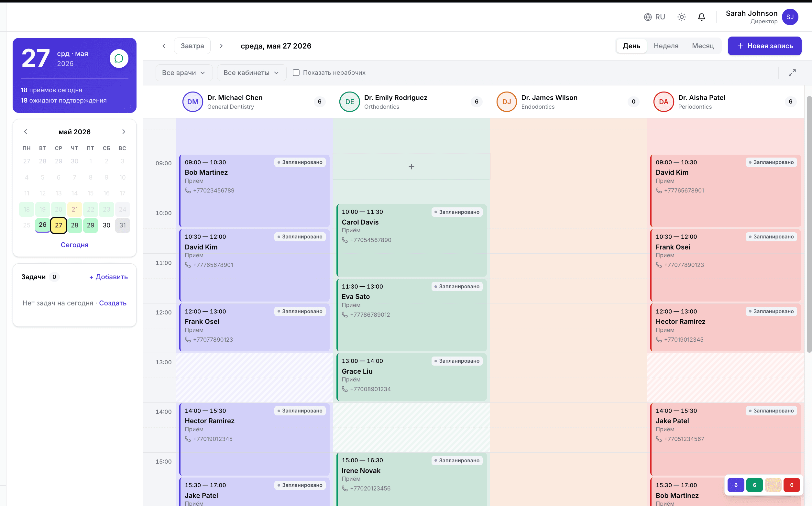Go to the previous month in mini calendar
The image size is (812, 506).
[x=26, y=132]
